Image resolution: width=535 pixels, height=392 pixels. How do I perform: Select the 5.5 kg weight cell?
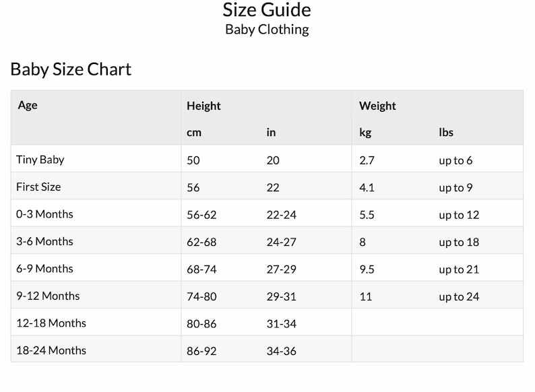(367, 215)
